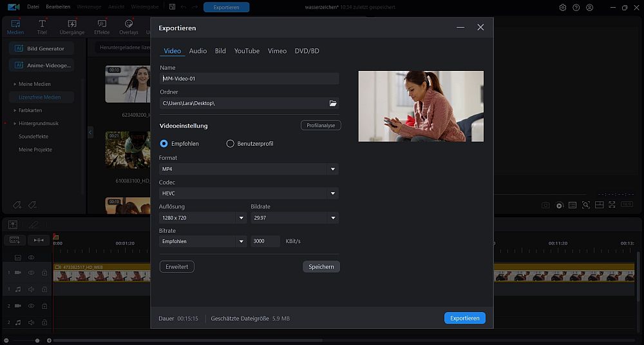Screen dimensions: 644x345
Task: Open the folder browse icon beside Ordner path
Action: click(333, 103)
